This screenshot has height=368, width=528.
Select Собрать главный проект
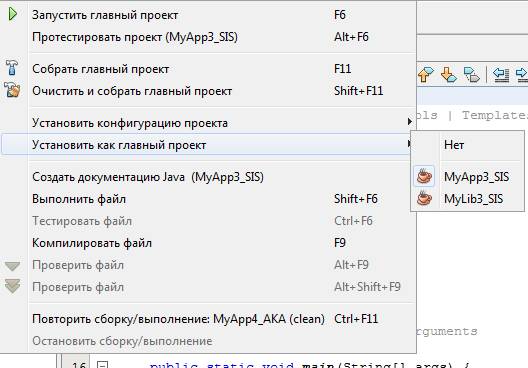(208, 69)
